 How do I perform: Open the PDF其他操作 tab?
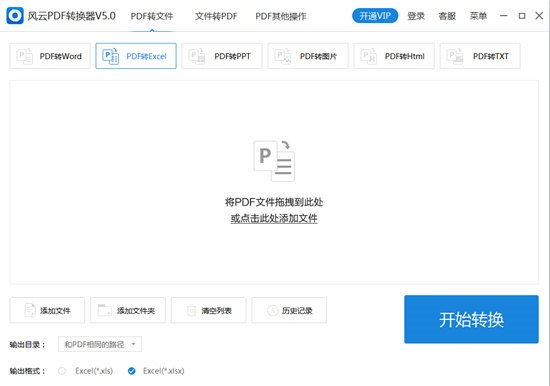coord(281,16)
